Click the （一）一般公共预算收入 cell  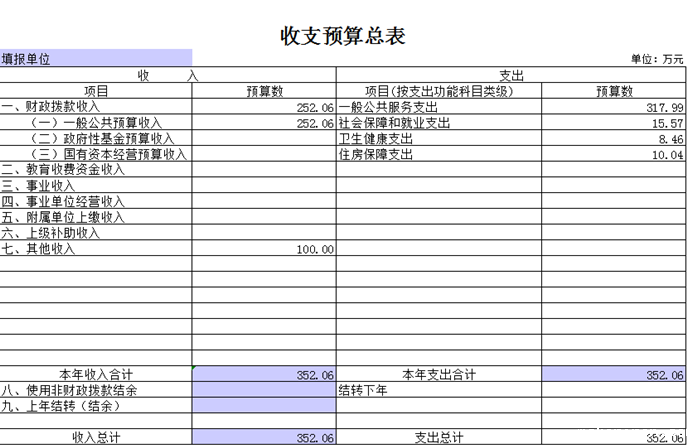pos(96,123)
